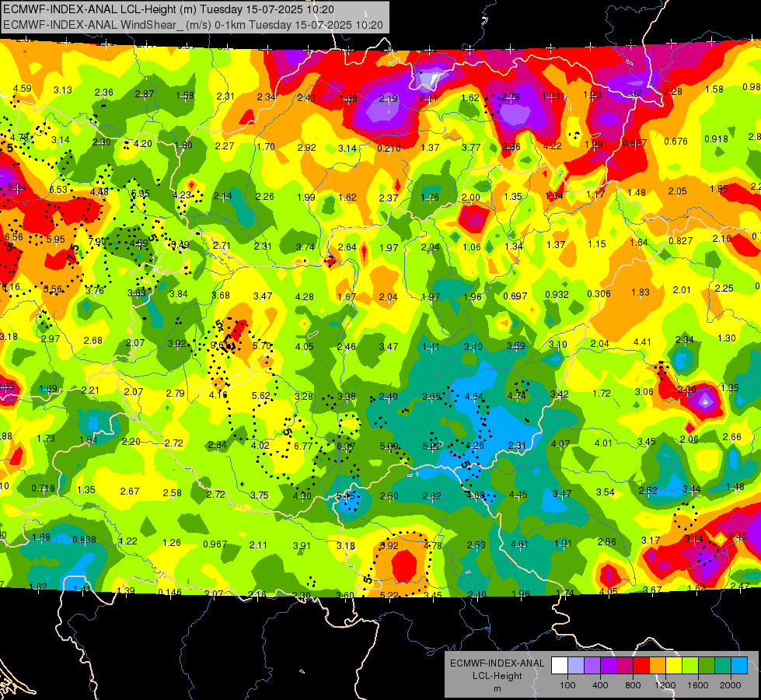Viewport: 761px width, 700px height.
Task: Click wind shear value 0.306
Action: tap(599, 293)
